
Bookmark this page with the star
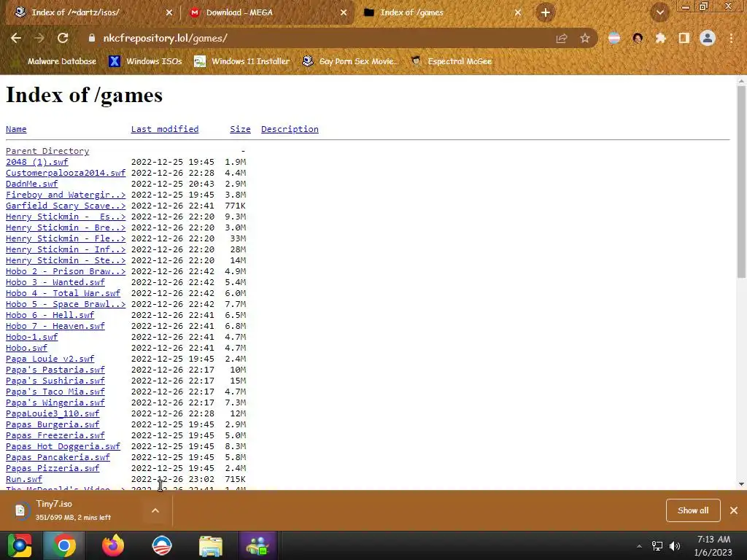point(585,38)
